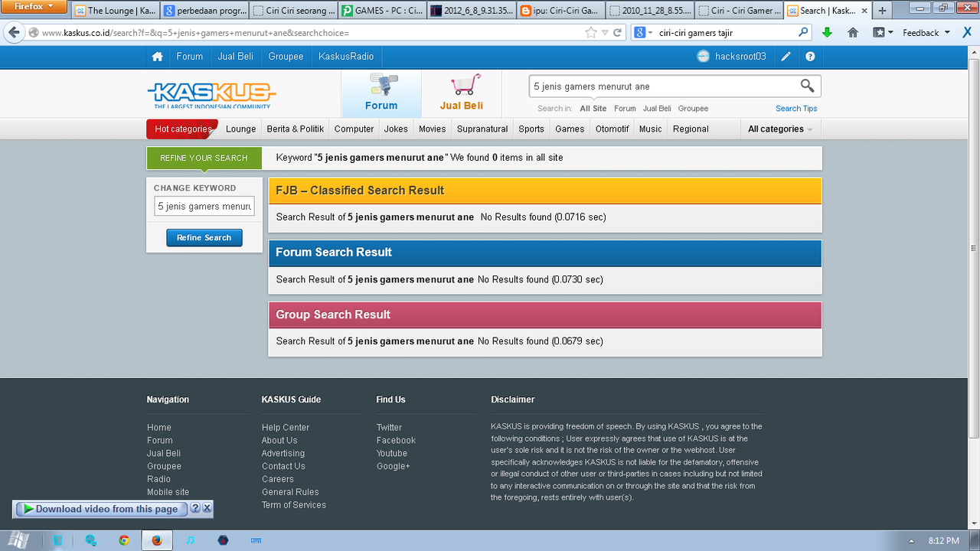Expand the All categories dropdown
This screenshot has width=980, height=551.
click(780, 129)
